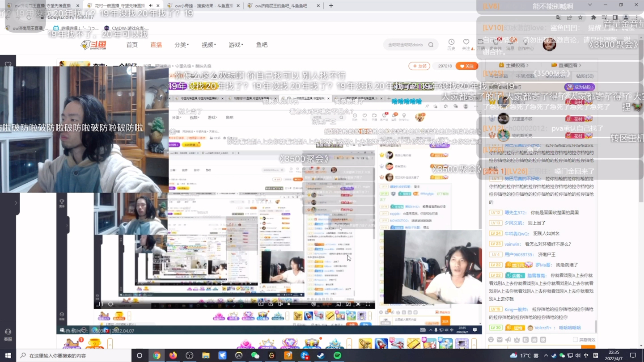Expand the arrow at the gift bar's right end
The width and height of the screenshot is (644, 362).
pyautogui.click(x=474, y=344)
